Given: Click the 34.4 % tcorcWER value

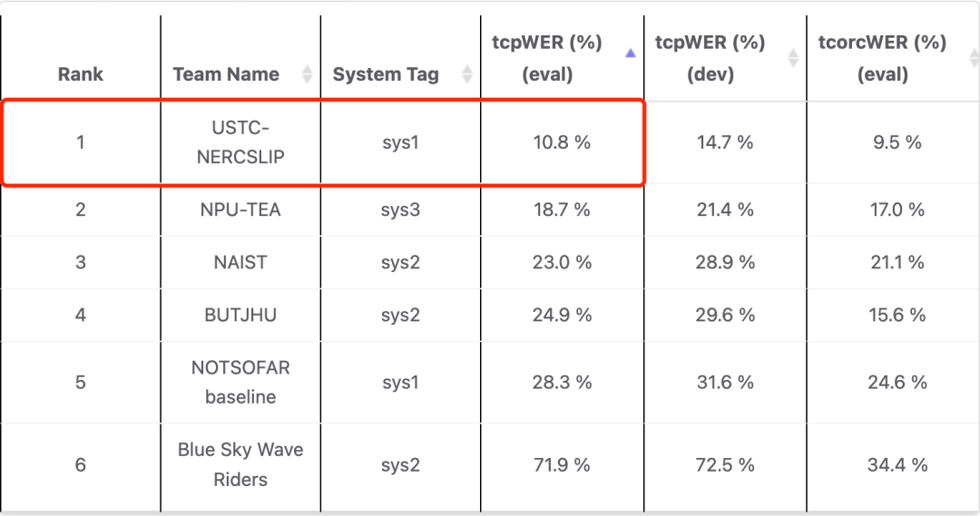Looking at the screenshot, I should [897, 464].
